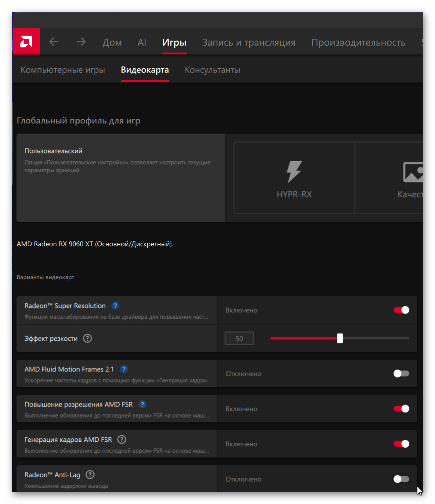Open help icon for Radeon Anti-Lag
Screen dimensions: 435x504
click(90, 474)
